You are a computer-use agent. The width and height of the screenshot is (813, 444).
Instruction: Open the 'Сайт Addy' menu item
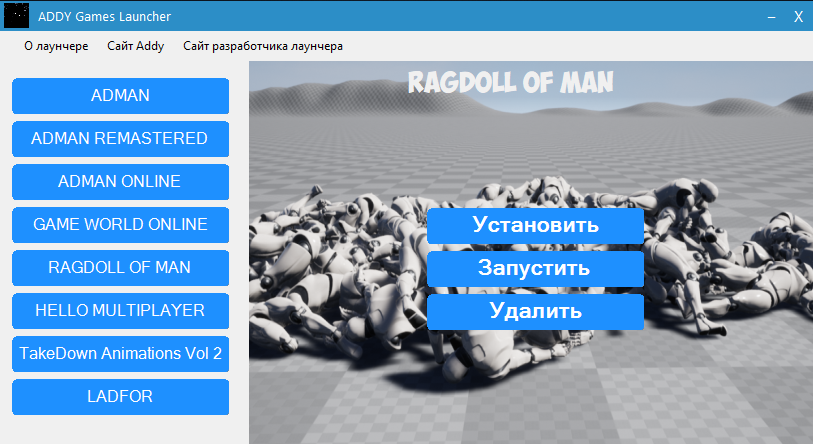(136, 46)
